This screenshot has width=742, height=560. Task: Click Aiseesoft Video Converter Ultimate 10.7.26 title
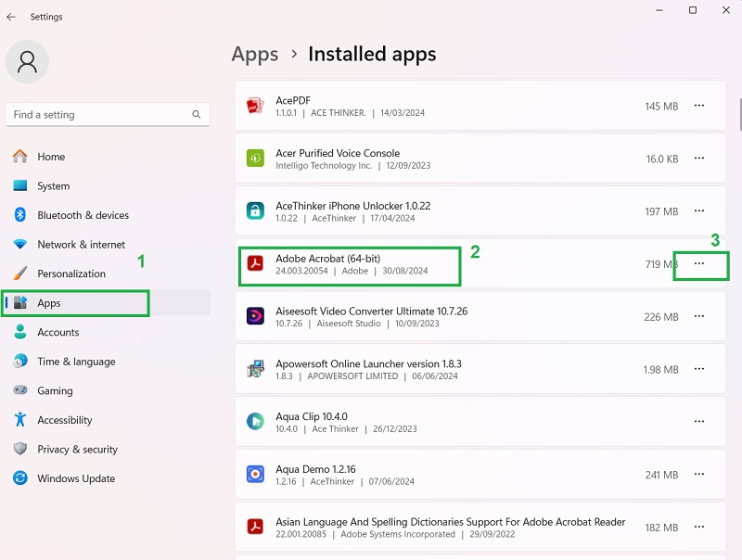pyautogui.click(x=372, y=312)
